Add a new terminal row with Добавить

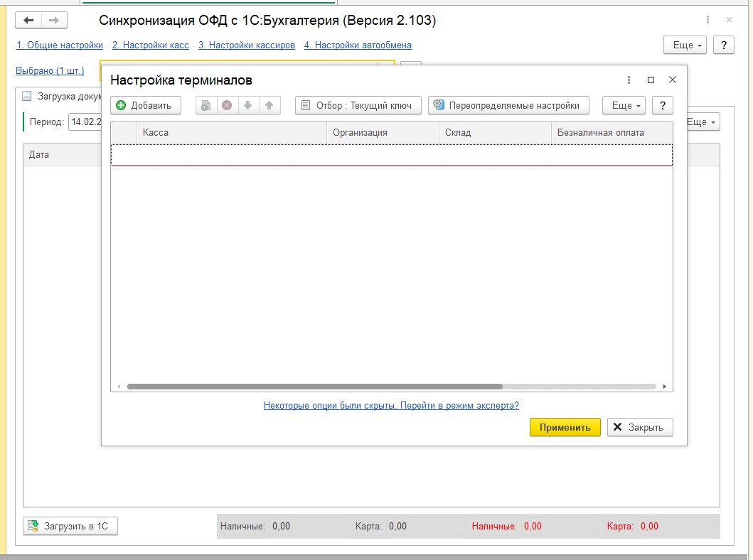pyautogui.click(x=146, y=106)
